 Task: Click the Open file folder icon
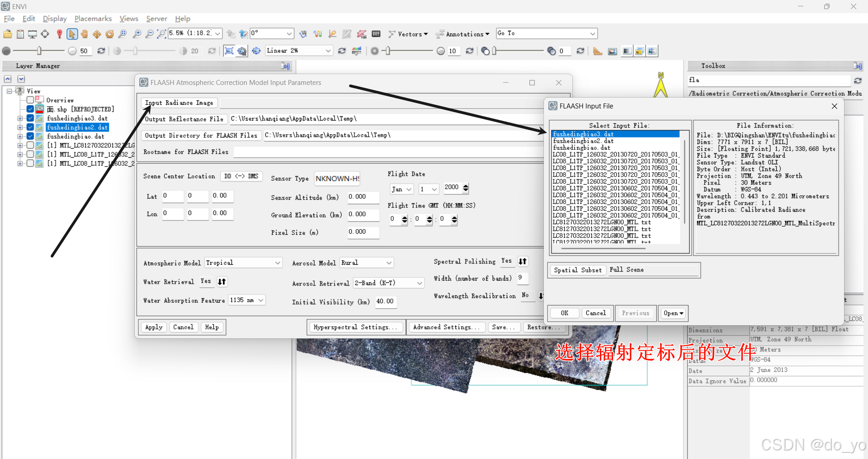8,34
